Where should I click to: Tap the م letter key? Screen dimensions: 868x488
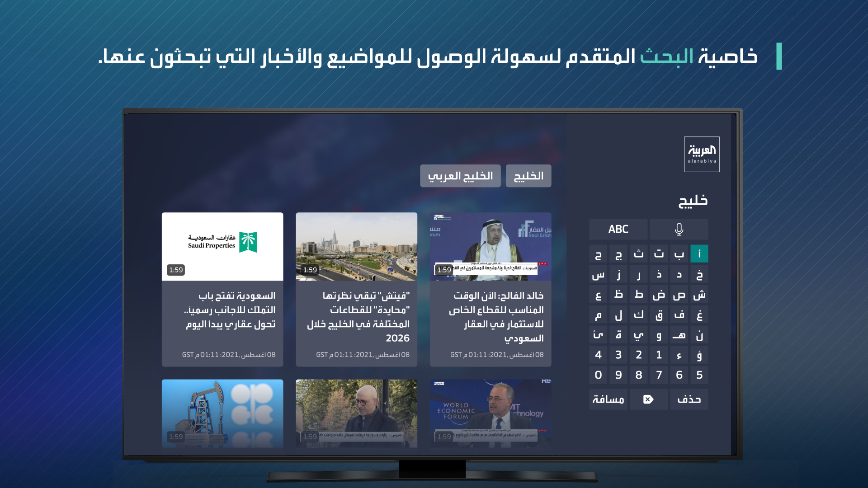tap(598, 315)
